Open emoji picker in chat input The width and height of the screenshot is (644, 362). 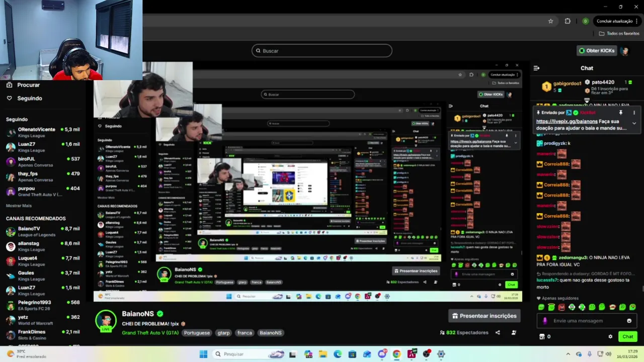(x=629, y=321)
